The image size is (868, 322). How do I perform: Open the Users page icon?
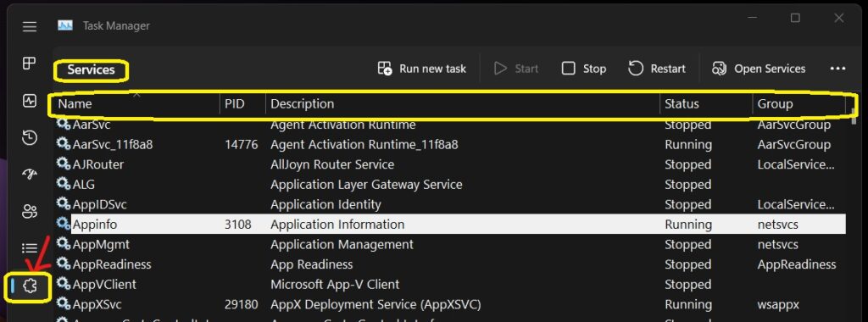(x=30, y=211)
